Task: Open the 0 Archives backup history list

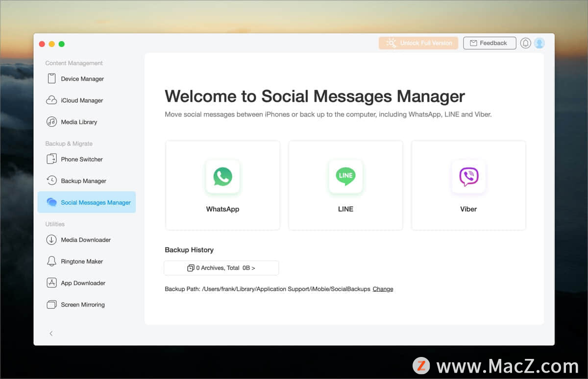Action: point(221,268)
